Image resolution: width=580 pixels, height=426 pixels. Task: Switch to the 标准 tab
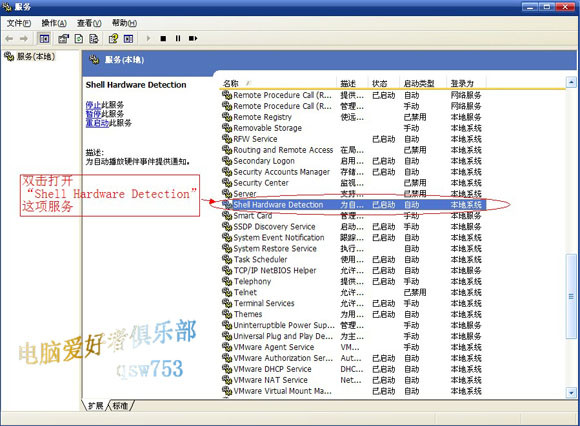pyautogui.click(x=120, y=406)
